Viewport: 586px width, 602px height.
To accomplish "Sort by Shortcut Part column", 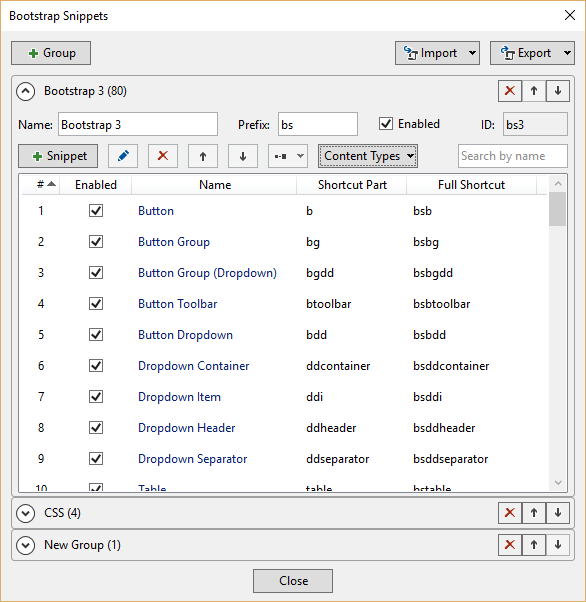I will (x=352, y=185).
